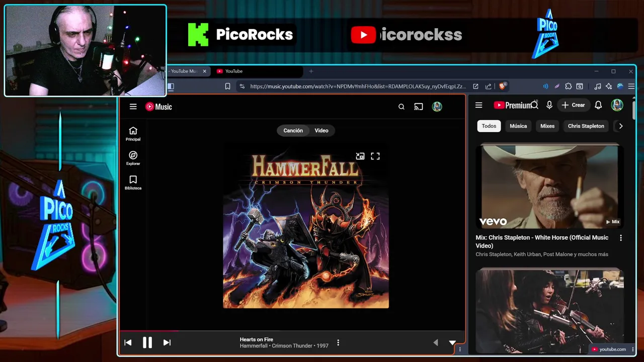Viewport: 644px width, 362px height.
Task: Collapse player page with down triangle
Action: 452,342
